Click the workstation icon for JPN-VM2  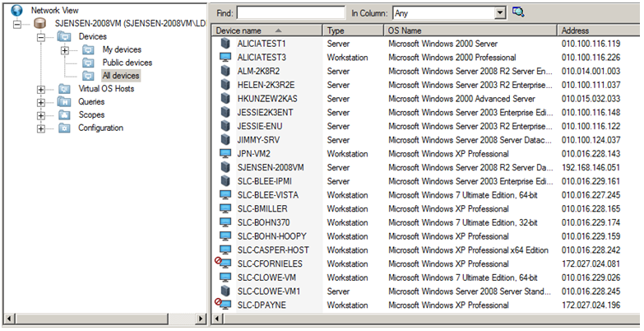(225, 153)
